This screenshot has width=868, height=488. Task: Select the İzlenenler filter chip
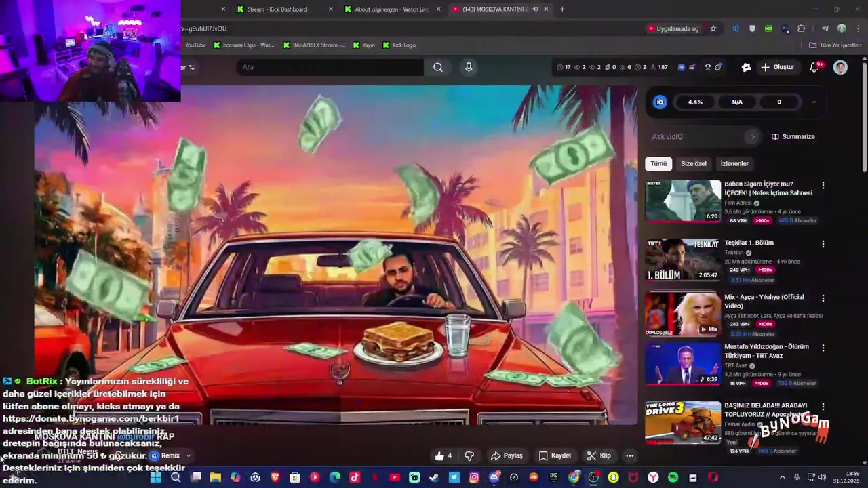pyautogui.click(x=734, y=163)
